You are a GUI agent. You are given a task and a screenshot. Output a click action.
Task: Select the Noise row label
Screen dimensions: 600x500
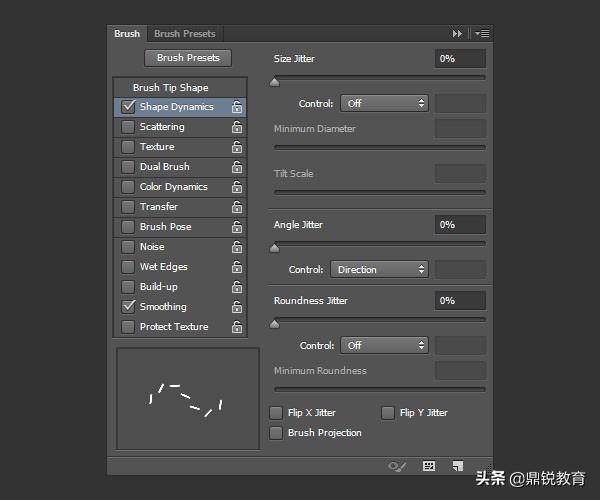tap(152, 247)
